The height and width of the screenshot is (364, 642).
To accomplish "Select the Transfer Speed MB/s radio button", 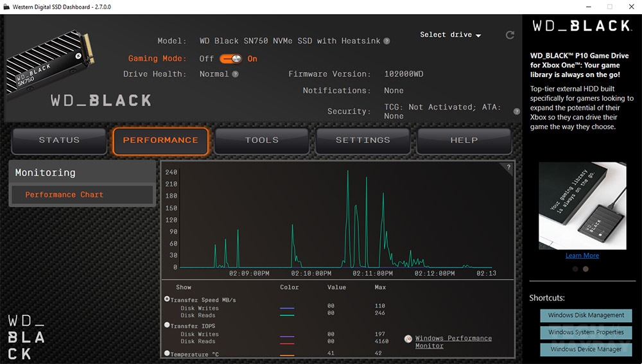I will click(x=167, y=299).
